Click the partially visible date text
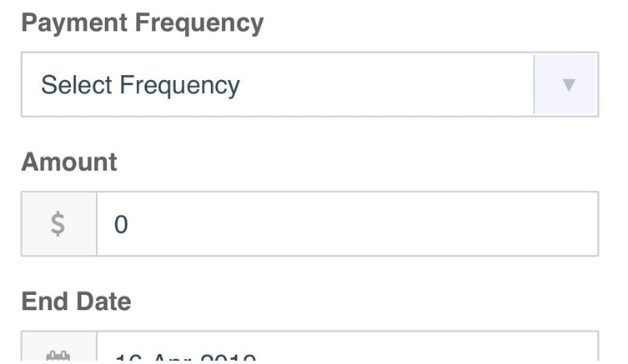Image resolution: width=628 pixels, height=364 pixels. 185,359
